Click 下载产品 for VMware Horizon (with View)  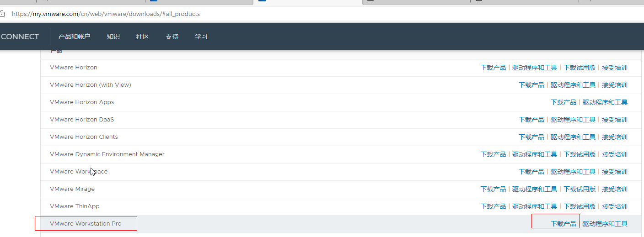531,85
